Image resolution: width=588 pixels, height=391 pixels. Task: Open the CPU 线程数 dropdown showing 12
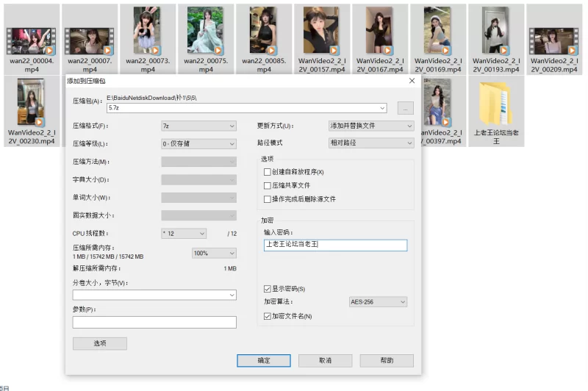184,234
